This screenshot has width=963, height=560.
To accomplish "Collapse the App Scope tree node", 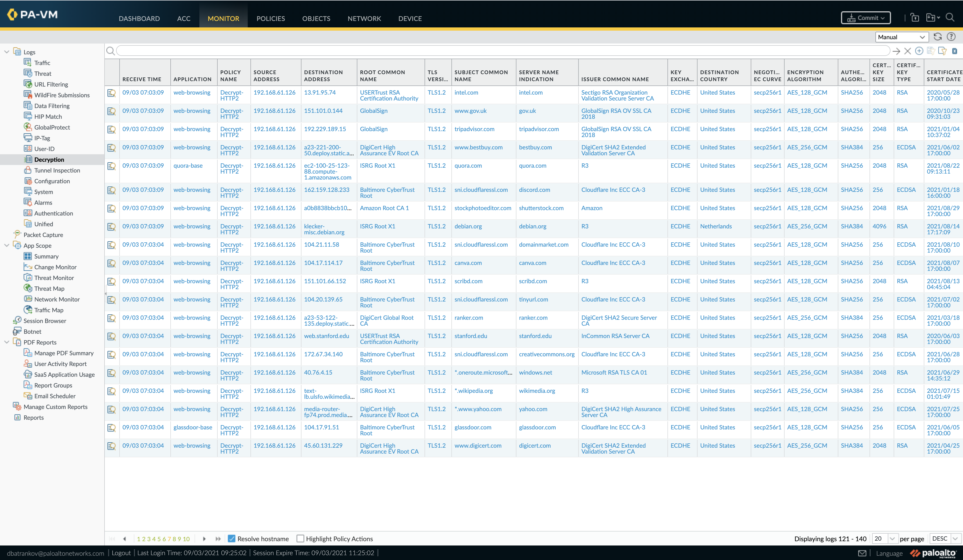I will pos(6,245).
